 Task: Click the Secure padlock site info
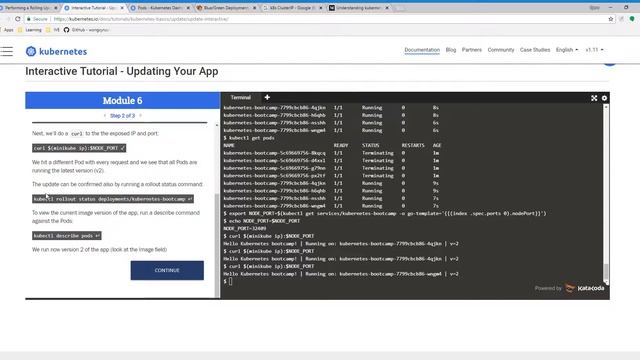(37, 19)
